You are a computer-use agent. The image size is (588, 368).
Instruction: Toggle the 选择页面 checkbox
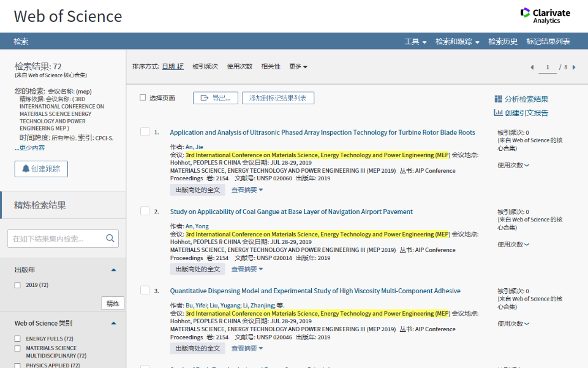point(143,98)
